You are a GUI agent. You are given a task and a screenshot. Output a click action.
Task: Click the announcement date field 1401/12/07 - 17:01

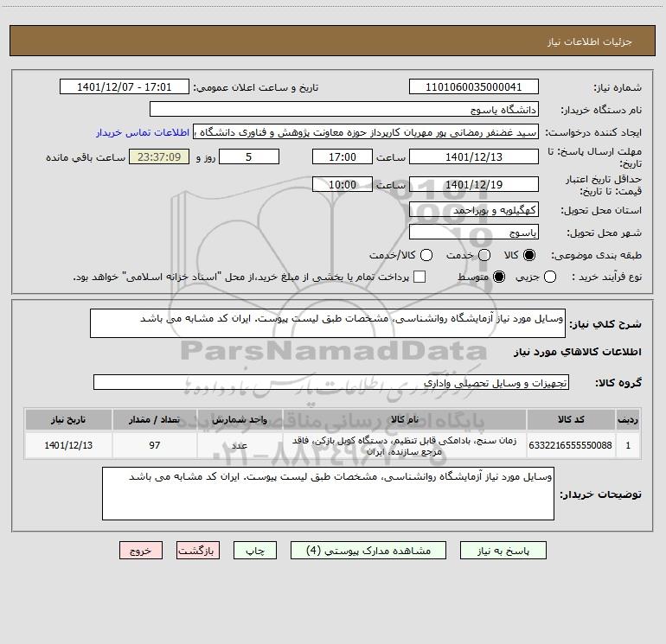click(x=124, y=86)
